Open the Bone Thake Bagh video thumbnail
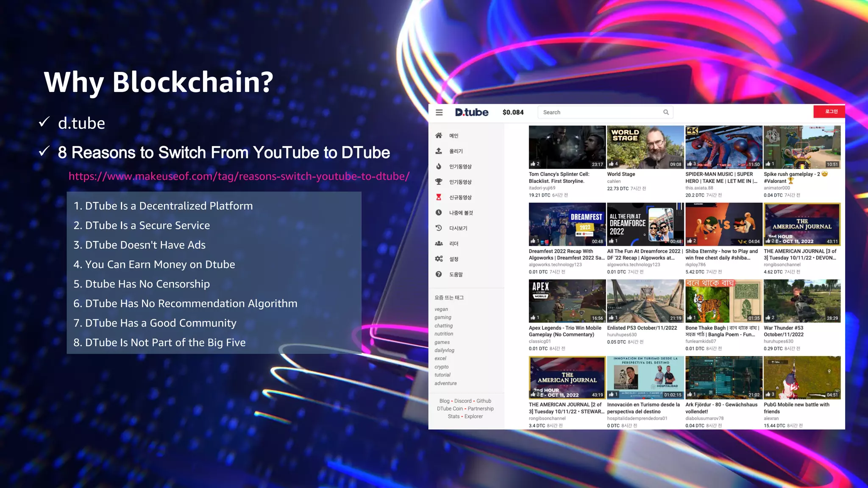The image size is (868, 488). (x=723, y=301)
